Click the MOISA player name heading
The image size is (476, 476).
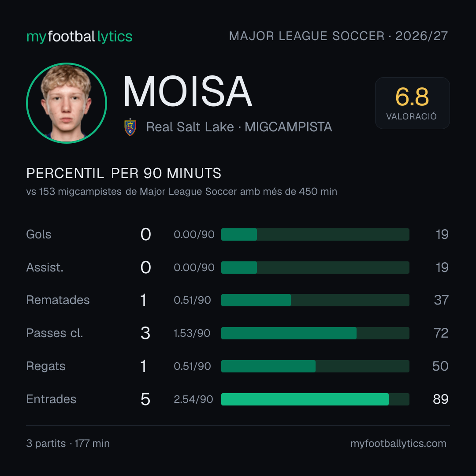click(x=187, y=91)
